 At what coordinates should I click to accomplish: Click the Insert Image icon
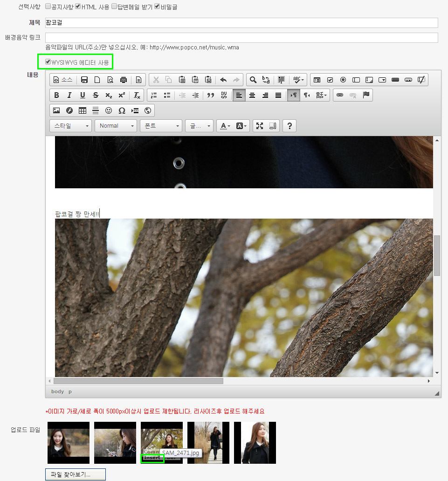pos(56,110)
